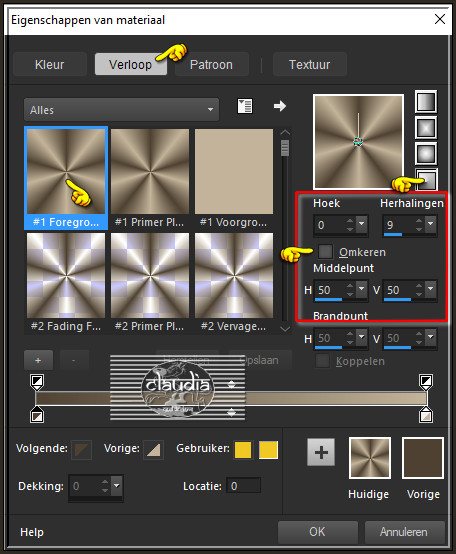Screen dimensions: 456x554
Task: Click the Annuleren button
Action: (404, 532)
